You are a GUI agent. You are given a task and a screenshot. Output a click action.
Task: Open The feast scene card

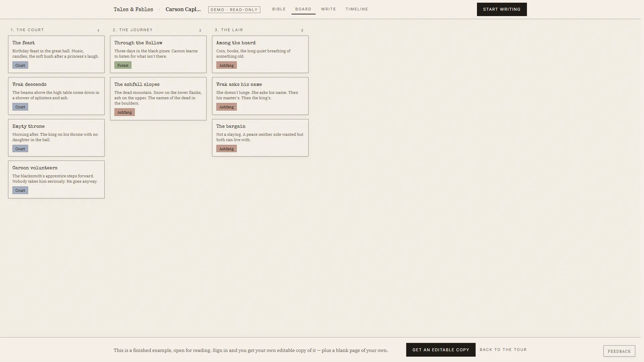[x=56, y=54]
